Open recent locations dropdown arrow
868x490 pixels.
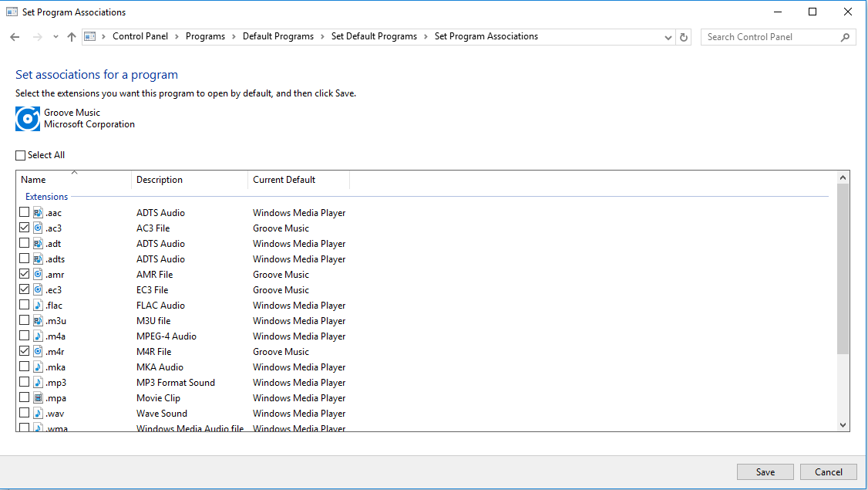pyautogui.click(x=56, y=37)
